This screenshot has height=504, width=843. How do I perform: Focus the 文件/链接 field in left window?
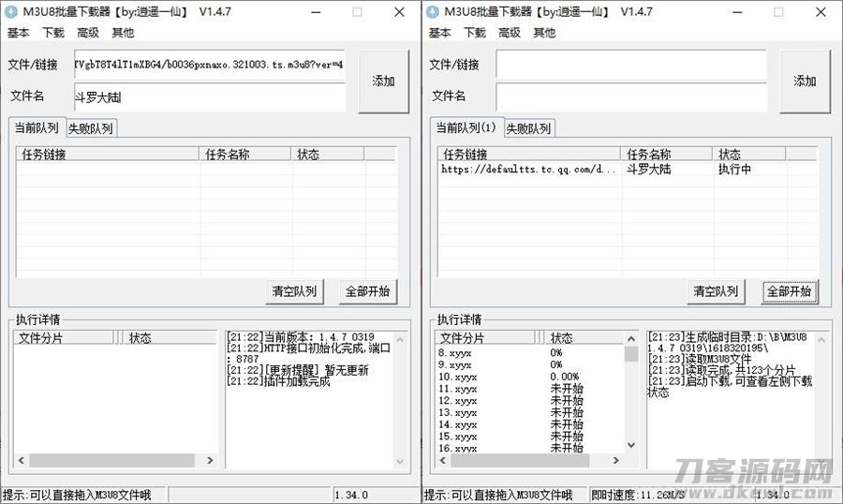point(210,65)
